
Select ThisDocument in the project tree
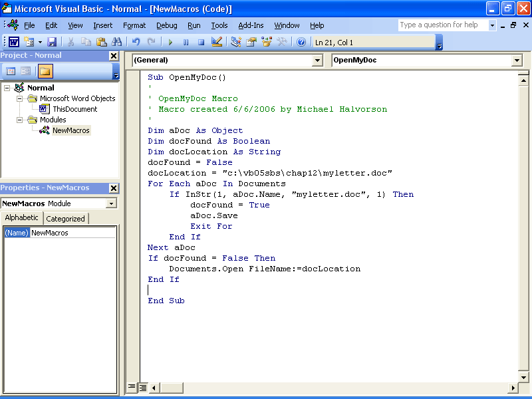click(74, 109)
